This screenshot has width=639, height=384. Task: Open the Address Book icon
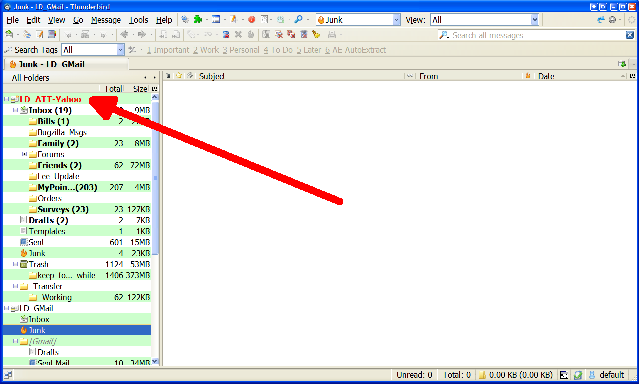click(x=52, y=35)
